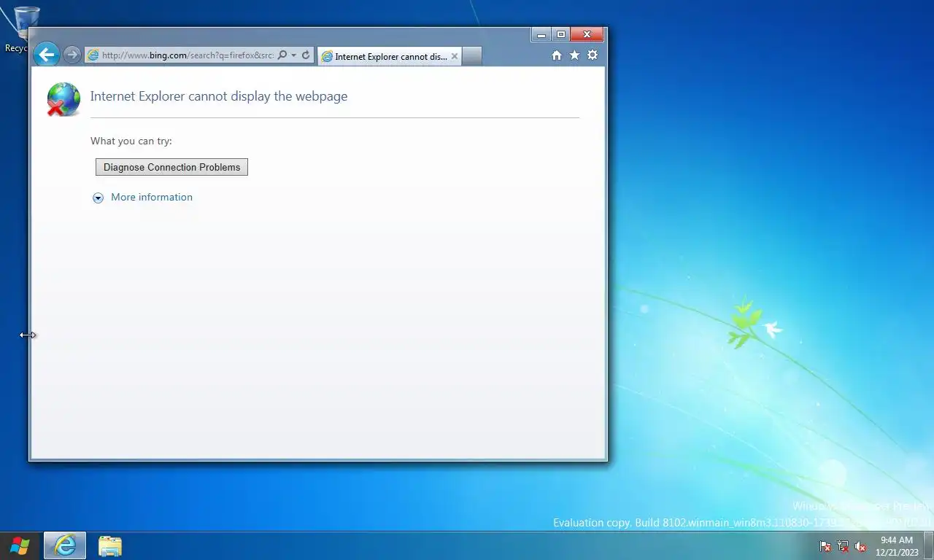The image size is (934, 560).
Task: Select the 'Internet Explorer cannot dis...' tab
Action: pyautogui.click(x=390, y=56)
